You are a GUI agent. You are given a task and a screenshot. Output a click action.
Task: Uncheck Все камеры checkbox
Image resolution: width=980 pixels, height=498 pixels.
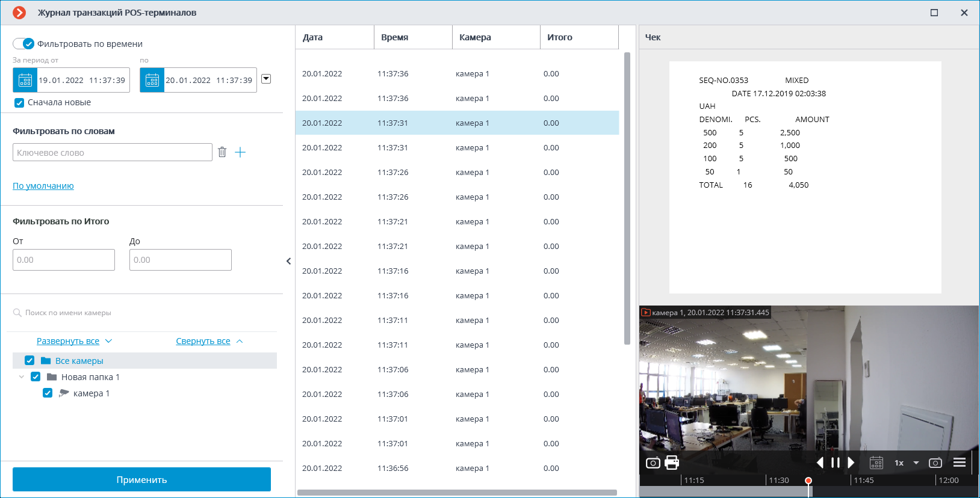point(29,360)
